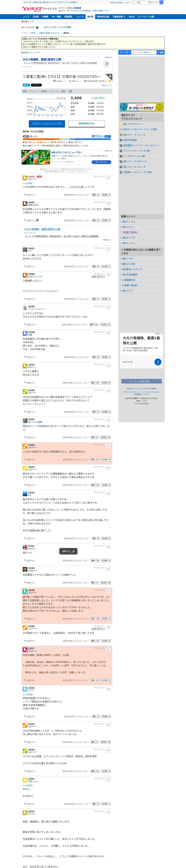Open NISA tab in main nav

[132, 16]
